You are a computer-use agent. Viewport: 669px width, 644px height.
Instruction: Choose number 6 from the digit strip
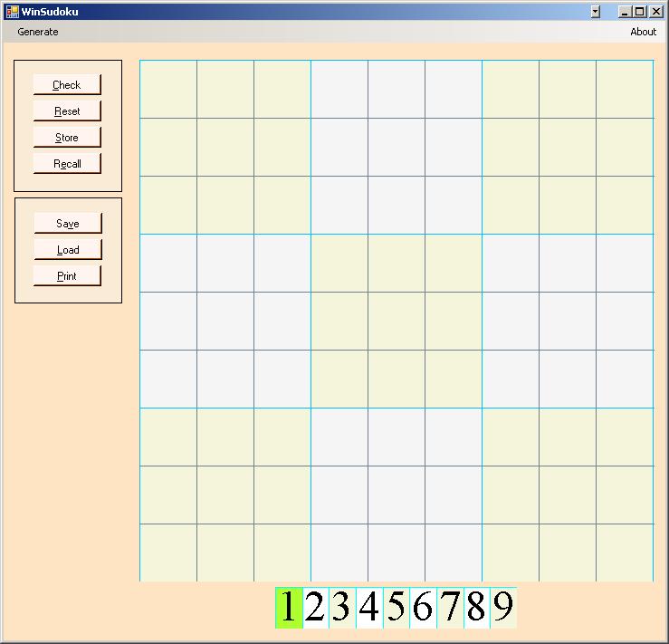423,607
